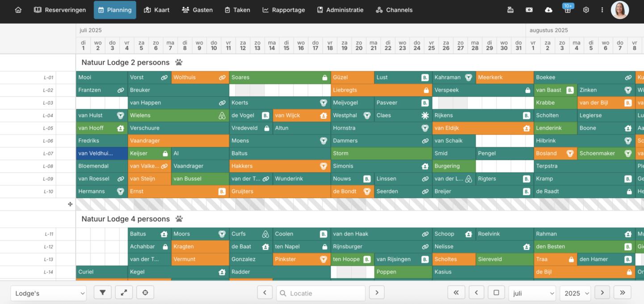This screenshot has width=644, height=304.
Task: Open the cash register icon
Action: (x=510, y=10)
